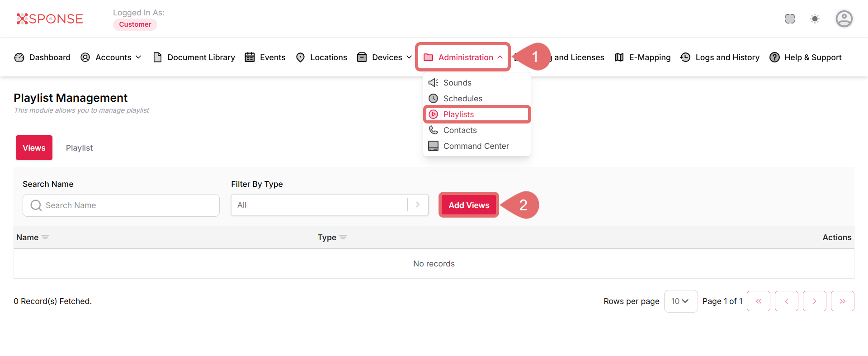Select Sounds from Administration menu
Screen dimensions: 868x356
coord(457,83)
